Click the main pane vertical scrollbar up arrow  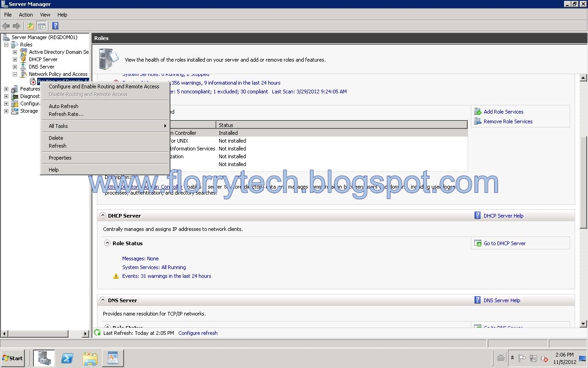584,78
